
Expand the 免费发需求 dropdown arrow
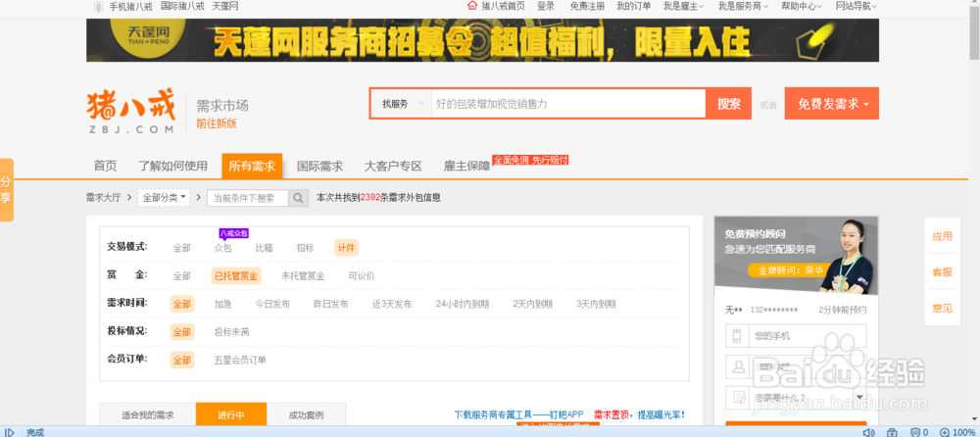click(x=866, y=105)
